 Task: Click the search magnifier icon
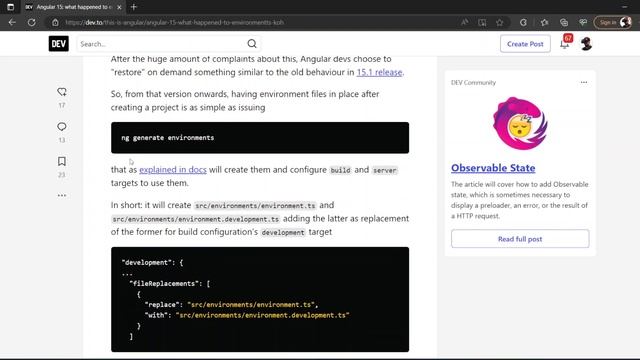point(252,44)
